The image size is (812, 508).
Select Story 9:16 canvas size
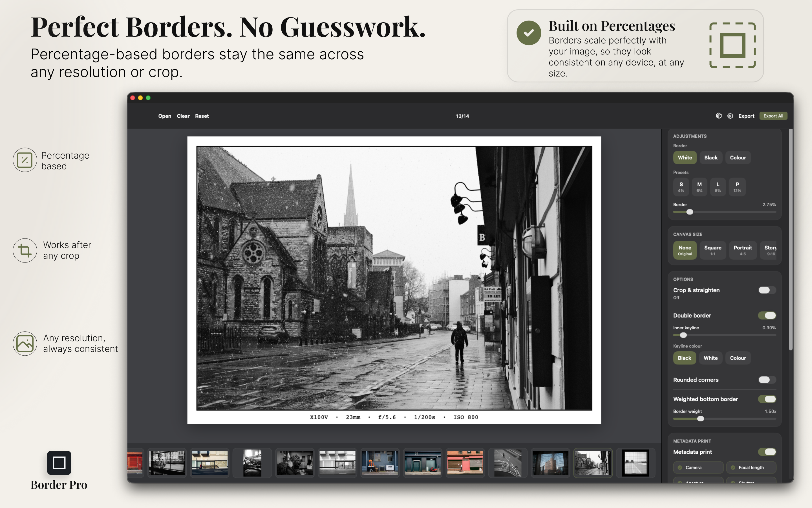point(768,250)
